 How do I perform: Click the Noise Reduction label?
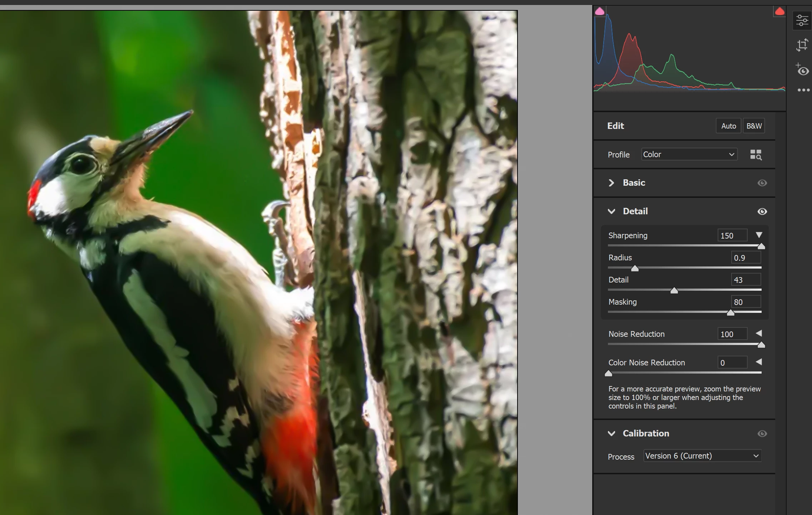[x=637, y=334]
